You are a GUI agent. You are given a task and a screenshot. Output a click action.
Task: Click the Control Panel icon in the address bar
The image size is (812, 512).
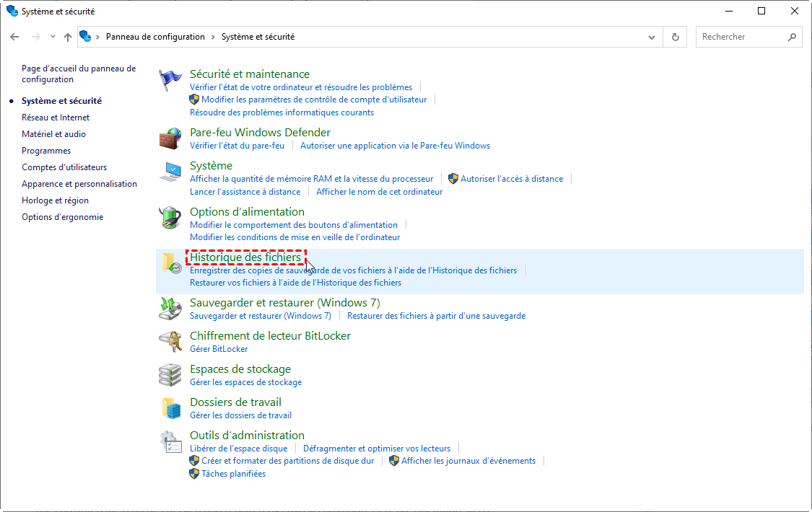click(85, 37)
